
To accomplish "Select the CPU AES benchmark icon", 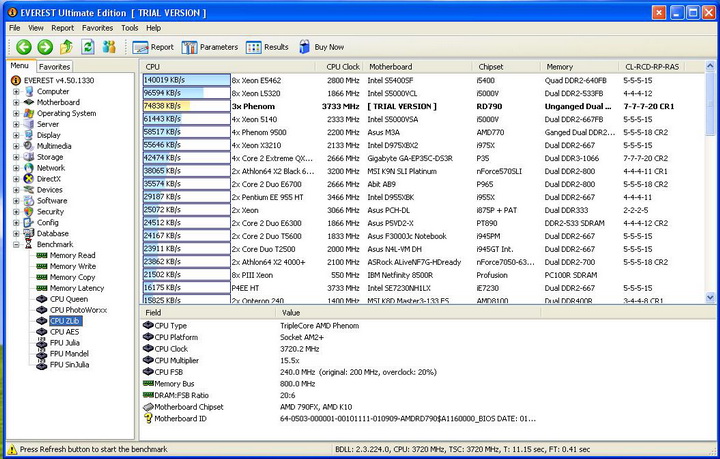I will click(x=42, y=331).
